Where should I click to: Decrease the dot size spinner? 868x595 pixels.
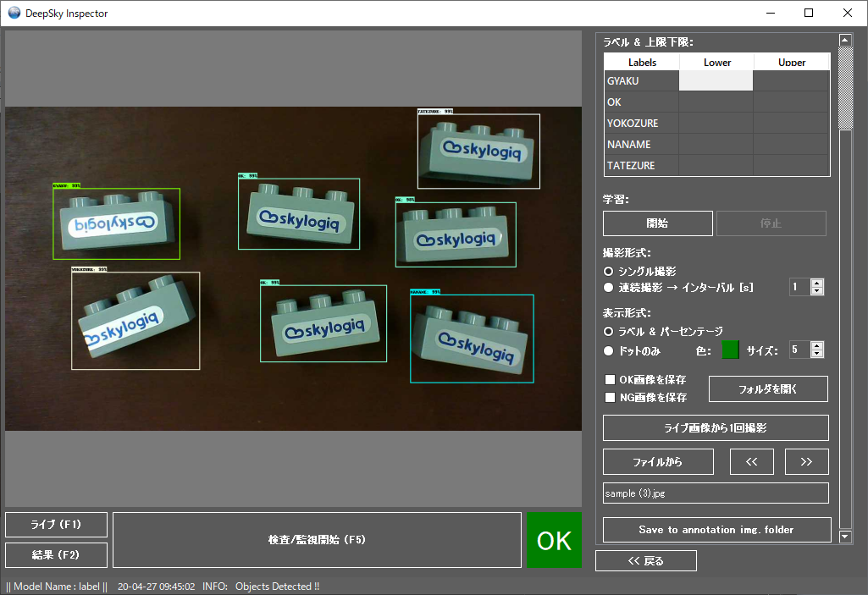[x=817, y=354]
